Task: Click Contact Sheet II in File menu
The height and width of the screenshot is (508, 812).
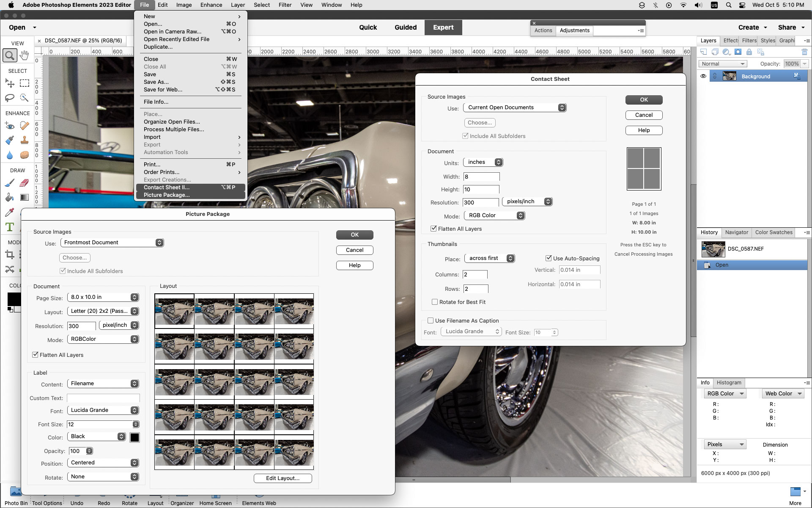Action: coord(167,187)
